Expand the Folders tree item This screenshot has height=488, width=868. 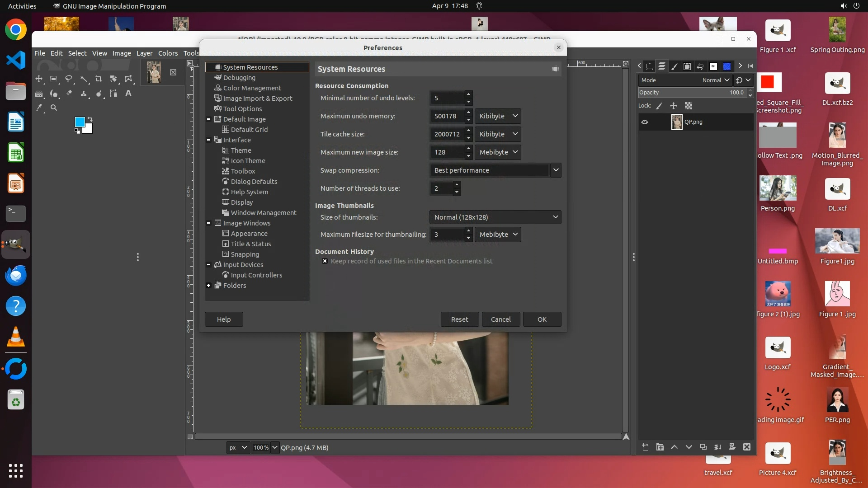pos(209,286)
